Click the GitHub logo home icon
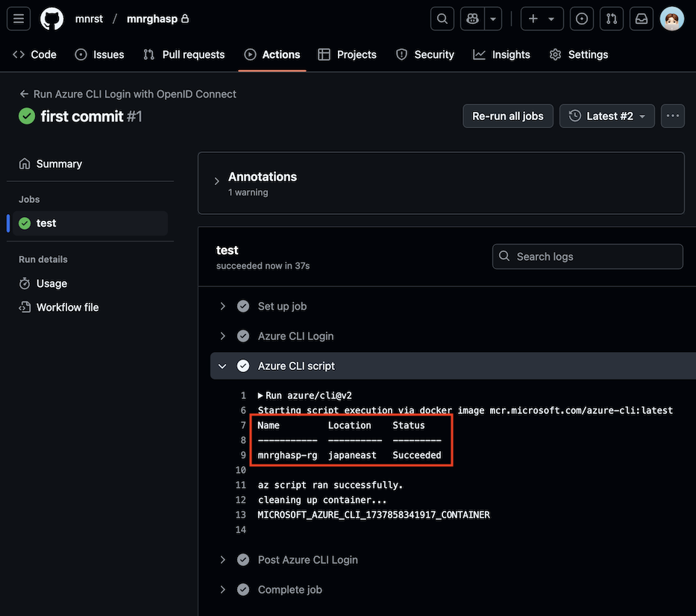 pos(51,19)
